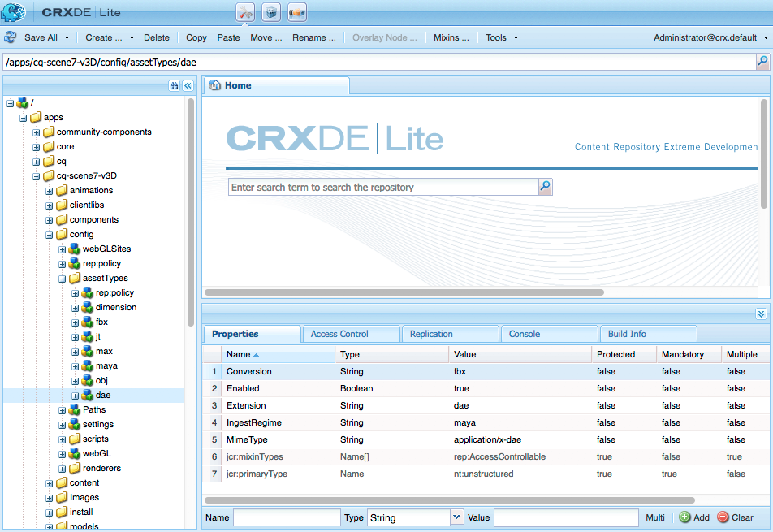
Task: Select the fbx node icon
Action: click(87, 322)
